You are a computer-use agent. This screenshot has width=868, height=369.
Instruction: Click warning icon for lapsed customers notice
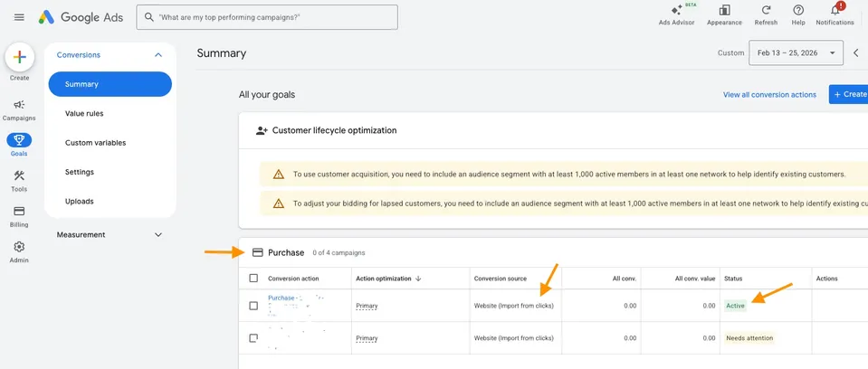point(279,203)
